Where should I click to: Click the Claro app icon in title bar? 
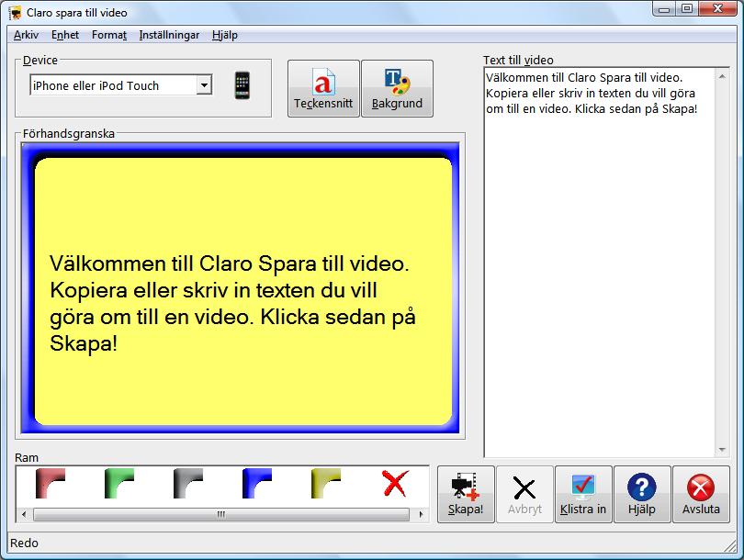pyautogui.click(x=16, y=13)
